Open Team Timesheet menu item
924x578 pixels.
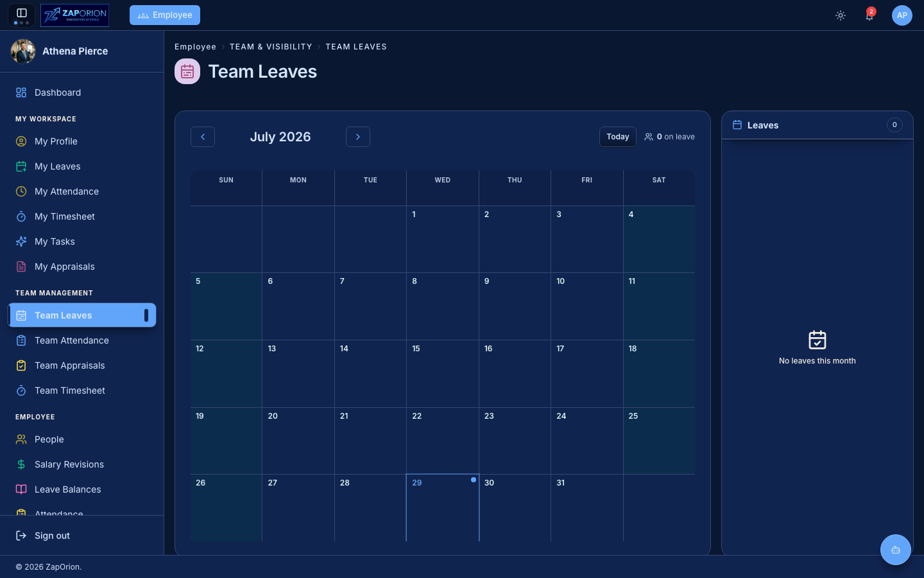click(x=82, y=390)
